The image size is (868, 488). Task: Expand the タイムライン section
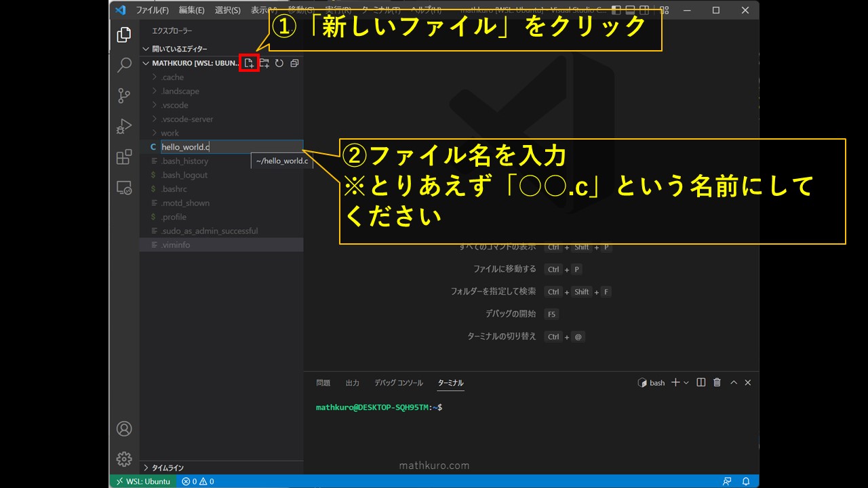pyautogui.click(x=221, y=468)
